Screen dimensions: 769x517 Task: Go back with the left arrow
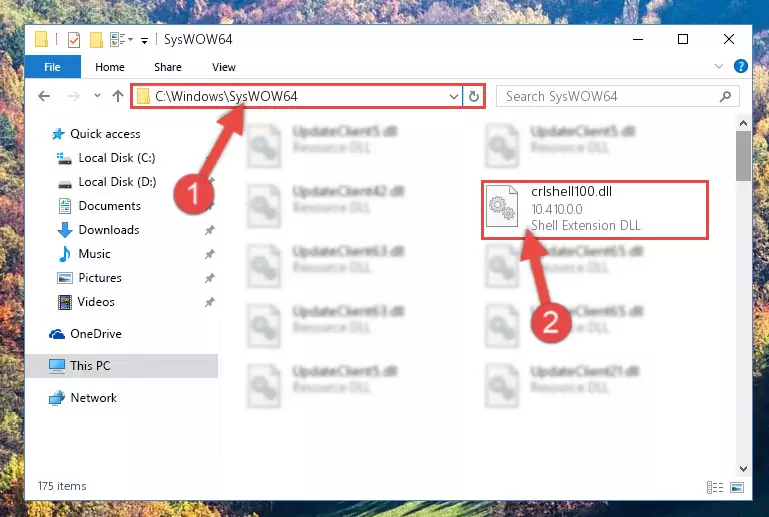(x=44, y=96)
